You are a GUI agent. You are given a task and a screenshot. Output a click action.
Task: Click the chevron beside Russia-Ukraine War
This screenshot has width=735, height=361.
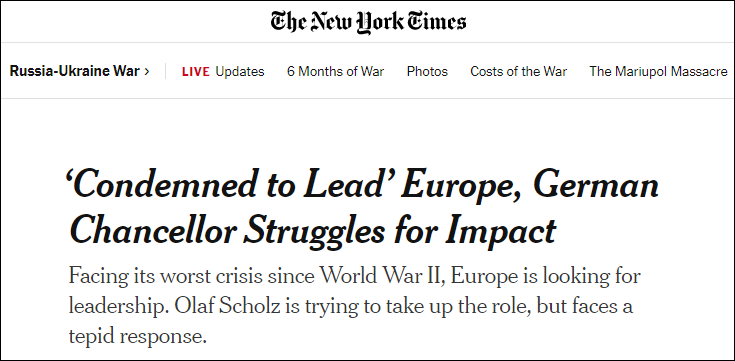click(147, 72)
